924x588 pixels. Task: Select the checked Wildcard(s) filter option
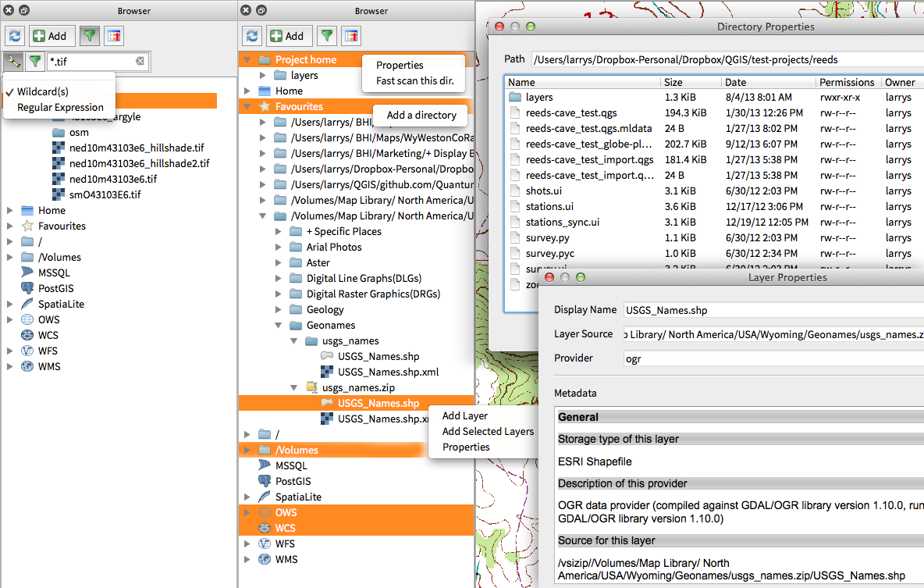(43, 91)
